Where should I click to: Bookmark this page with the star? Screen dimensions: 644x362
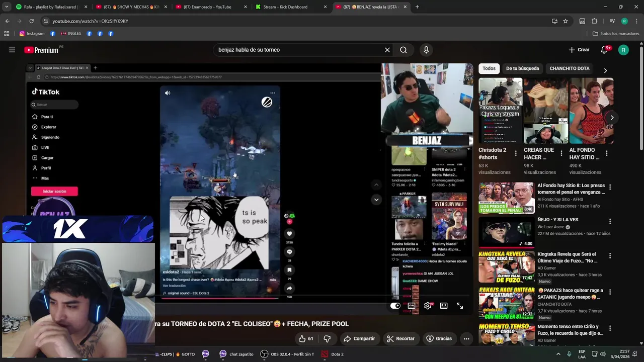[566, 21]
